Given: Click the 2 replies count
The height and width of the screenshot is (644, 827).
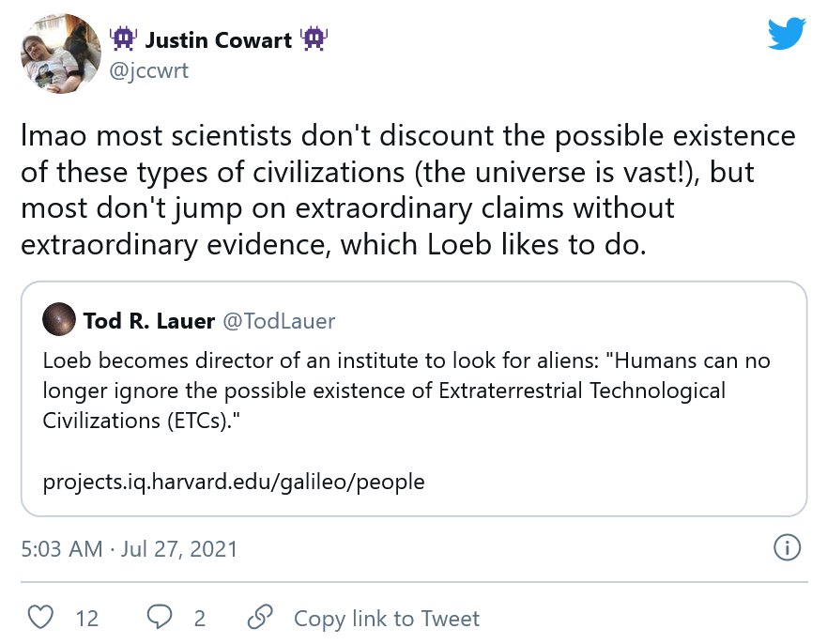Looking at the screenshot, I should [199, 619].
